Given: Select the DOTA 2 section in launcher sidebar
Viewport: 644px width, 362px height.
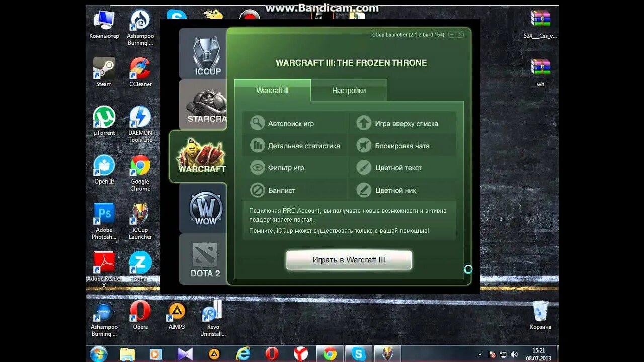Looking at the screenshot, I should coord(203,259).
